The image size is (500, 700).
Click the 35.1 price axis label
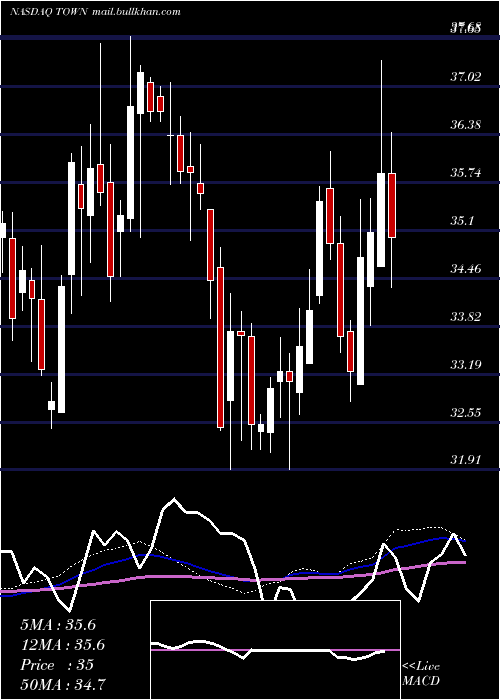coord(462,221)
